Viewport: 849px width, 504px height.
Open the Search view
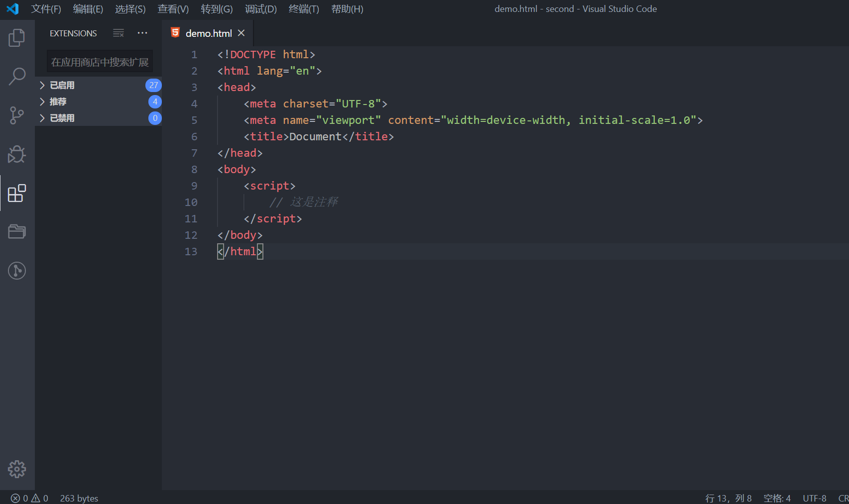[x=17, y=77]
